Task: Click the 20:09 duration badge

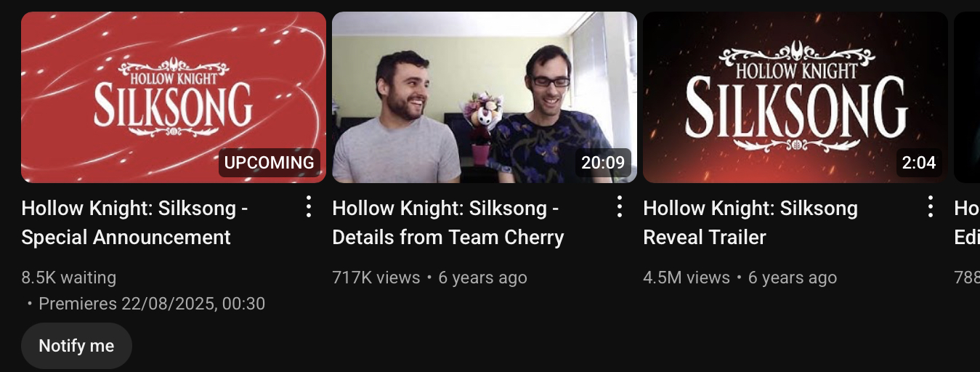Action: [x=603, y=163]
